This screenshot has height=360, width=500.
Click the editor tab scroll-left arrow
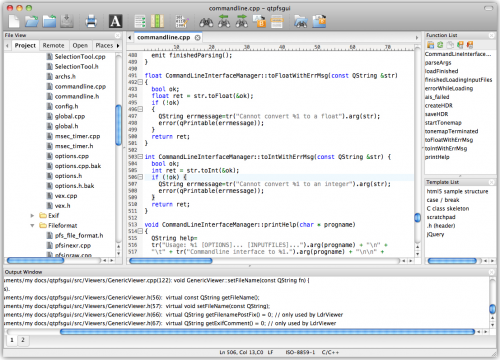point(130,38)
